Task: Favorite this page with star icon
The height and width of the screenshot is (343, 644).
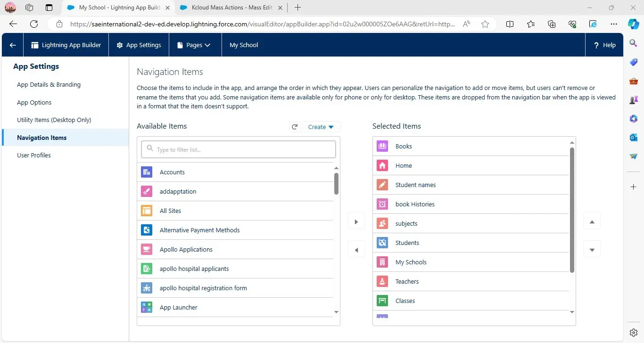Action: tap(485, 24)
